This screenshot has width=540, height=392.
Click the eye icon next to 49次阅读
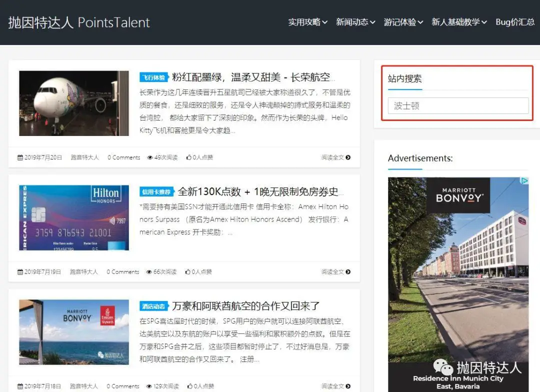coord(150,157)
